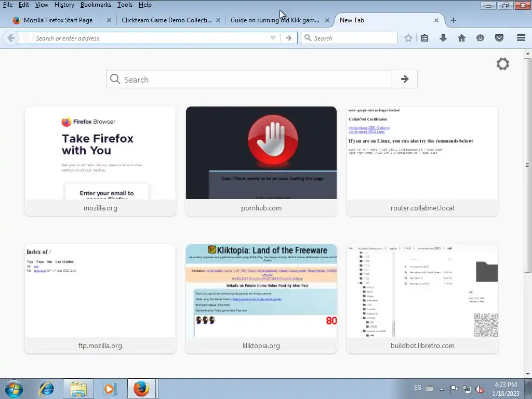The width and height of the screenshot is (532, 399).
Task: Launch Internet Explorer from taskbar
Action: tap(46, 389)
